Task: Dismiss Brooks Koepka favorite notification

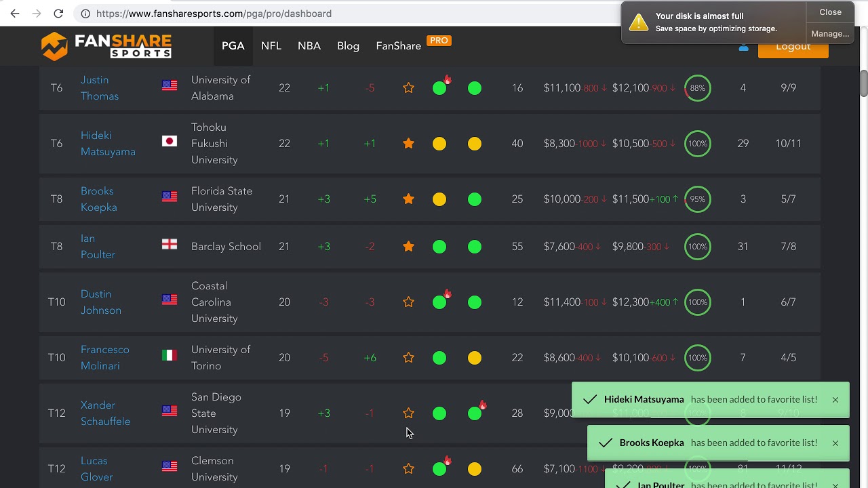Action: [x=835, y=443]
